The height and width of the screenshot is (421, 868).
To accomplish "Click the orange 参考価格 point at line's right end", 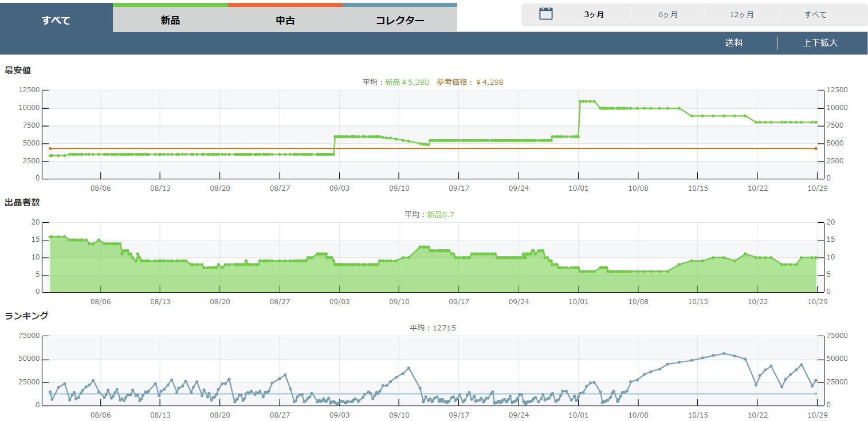I will [816, 148].
